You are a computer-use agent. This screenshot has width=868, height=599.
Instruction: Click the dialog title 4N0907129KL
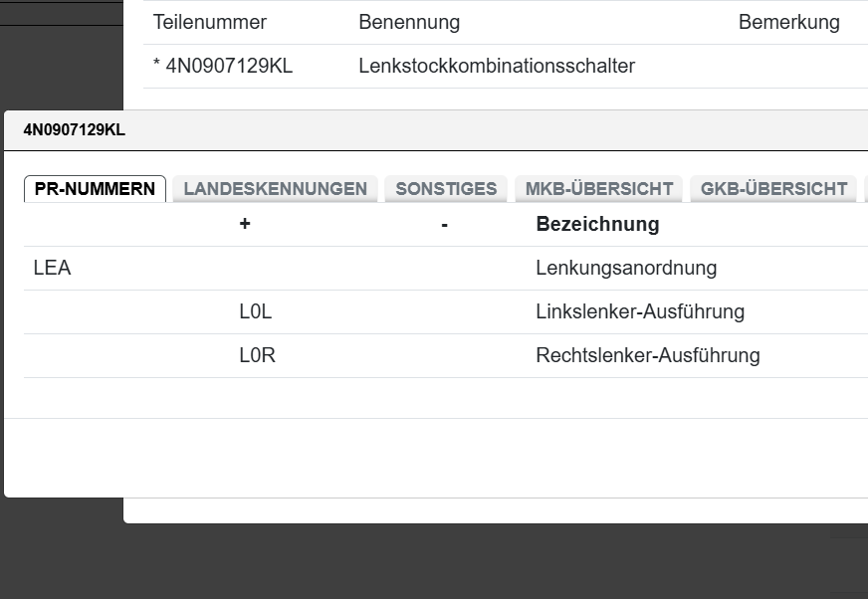point(75,130)
